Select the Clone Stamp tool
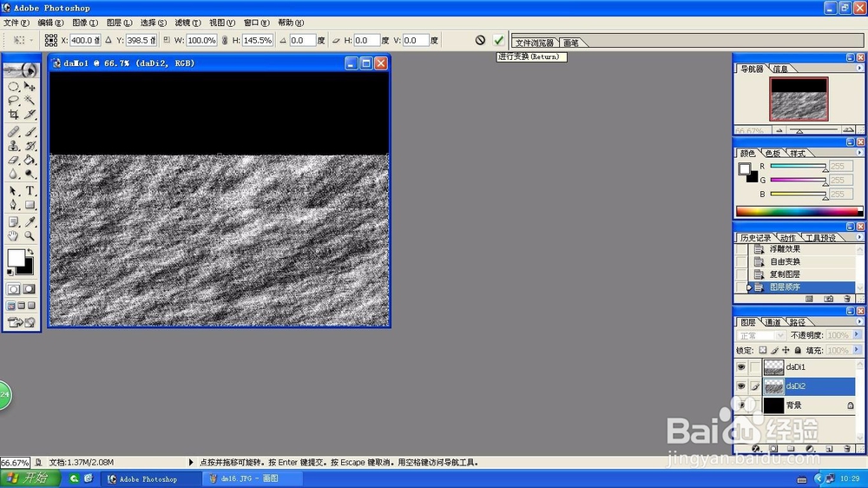The image size is (868, 488). (x=14, y=146)
